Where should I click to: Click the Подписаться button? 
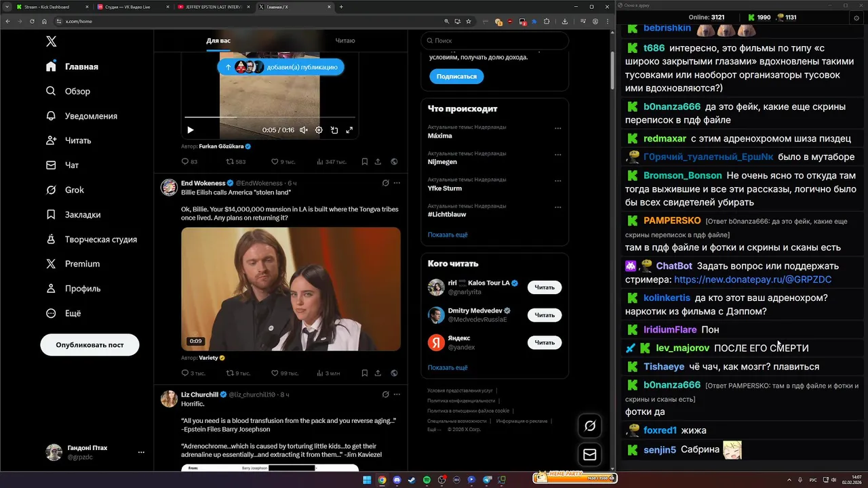point(456,77)
